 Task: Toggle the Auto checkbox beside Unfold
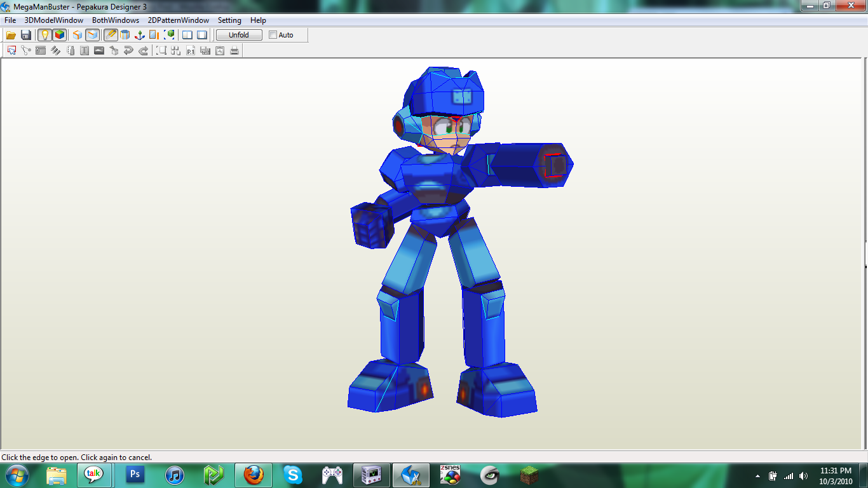coord(272,35)
